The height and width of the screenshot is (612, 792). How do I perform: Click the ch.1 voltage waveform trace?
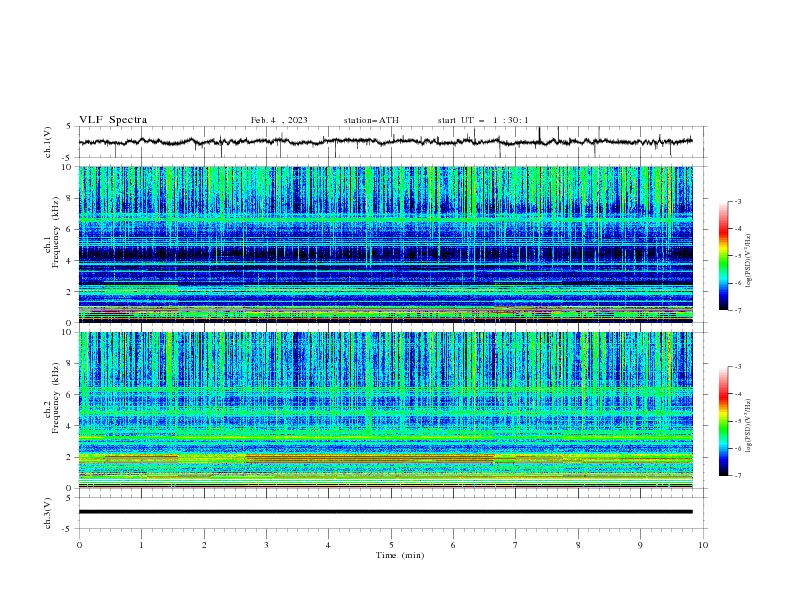385,142
